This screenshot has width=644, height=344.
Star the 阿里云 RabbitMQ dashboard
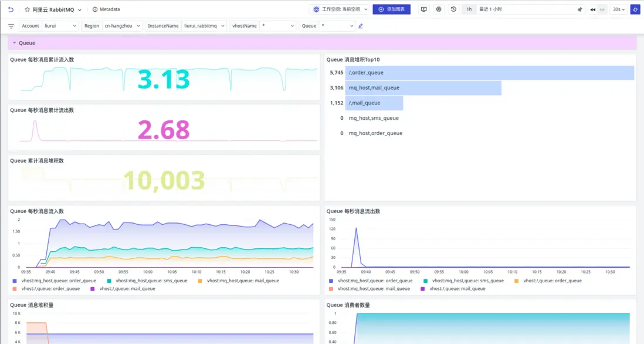tap(27, 9)
